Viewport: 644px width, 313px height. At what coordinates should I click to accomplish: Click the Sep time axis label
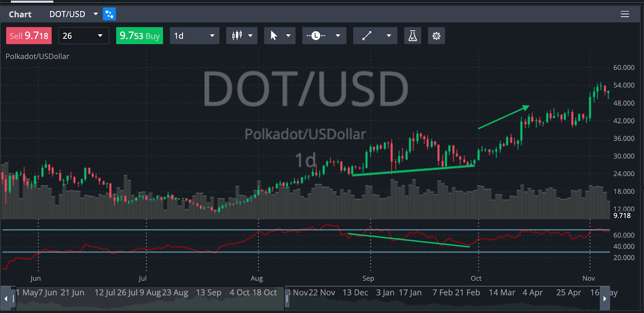pyautogui.click(x=368, y=278)
